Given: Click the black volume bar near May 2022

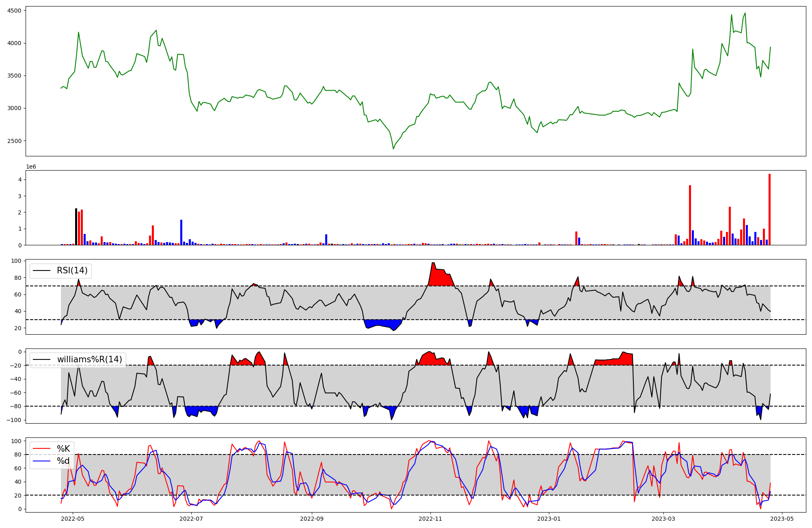Looking at the screenshot, I should coord(76,227).
